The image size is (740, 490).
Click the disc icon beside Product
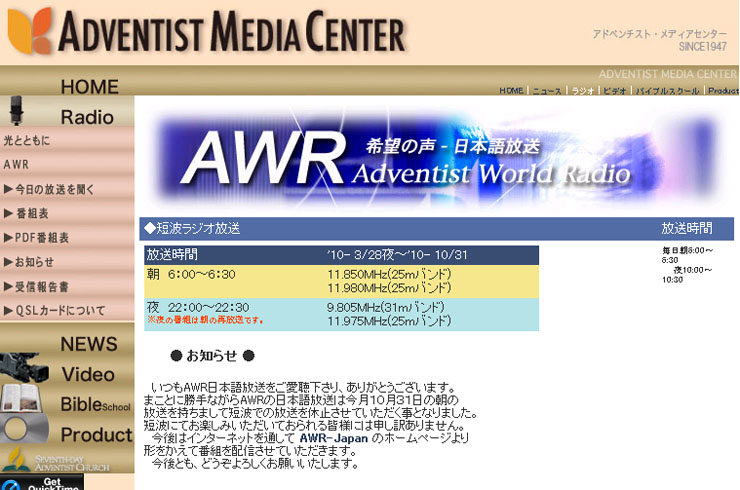[25, 429]
